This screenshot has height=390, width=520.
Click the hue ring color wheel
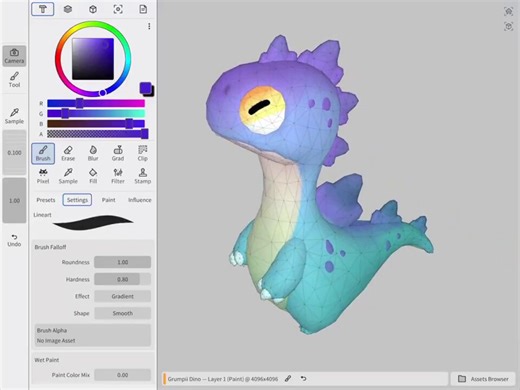[93, 24]
